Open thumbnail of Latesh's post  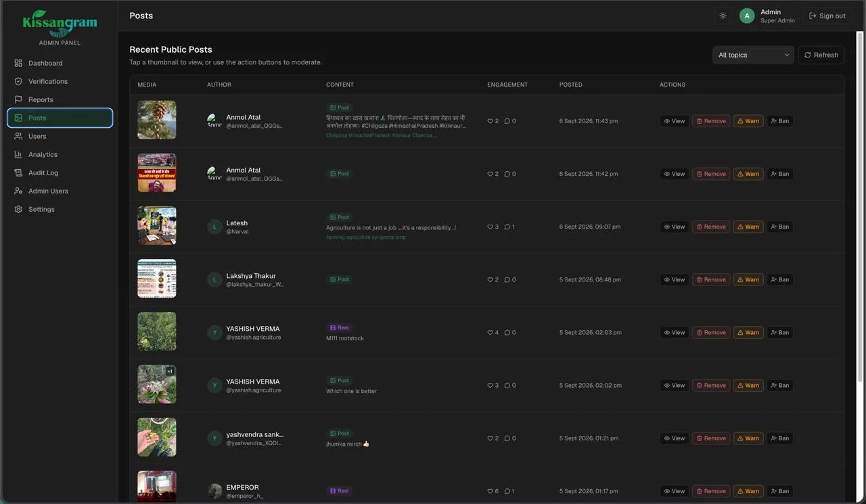click(157, 225)
